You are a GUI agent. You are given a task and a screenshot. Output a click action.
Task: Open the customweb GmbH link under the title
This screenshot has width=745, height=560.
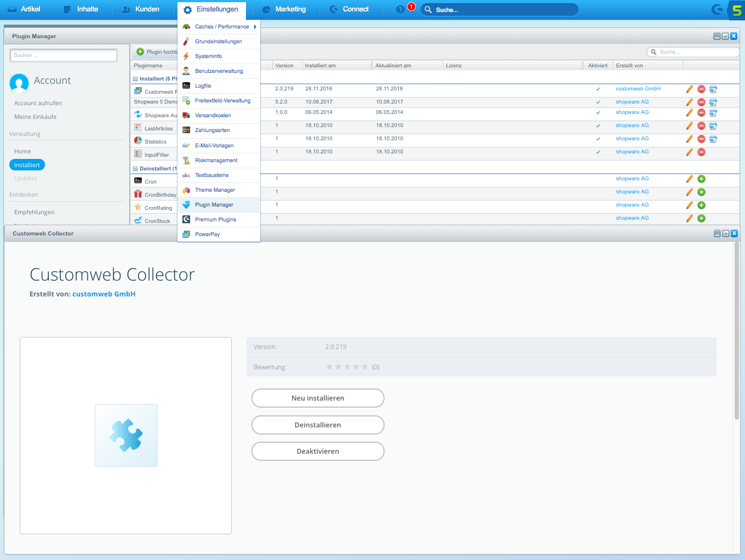pos(104,294)
